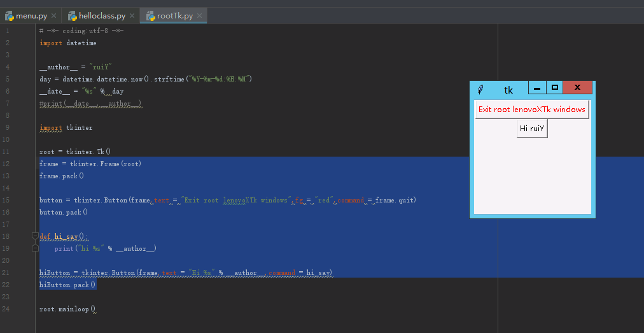Image resolution: width=644 pixels, height=333 pixels.
Task: Click 'import datetime' on line 2
Action: coord(68,43)
